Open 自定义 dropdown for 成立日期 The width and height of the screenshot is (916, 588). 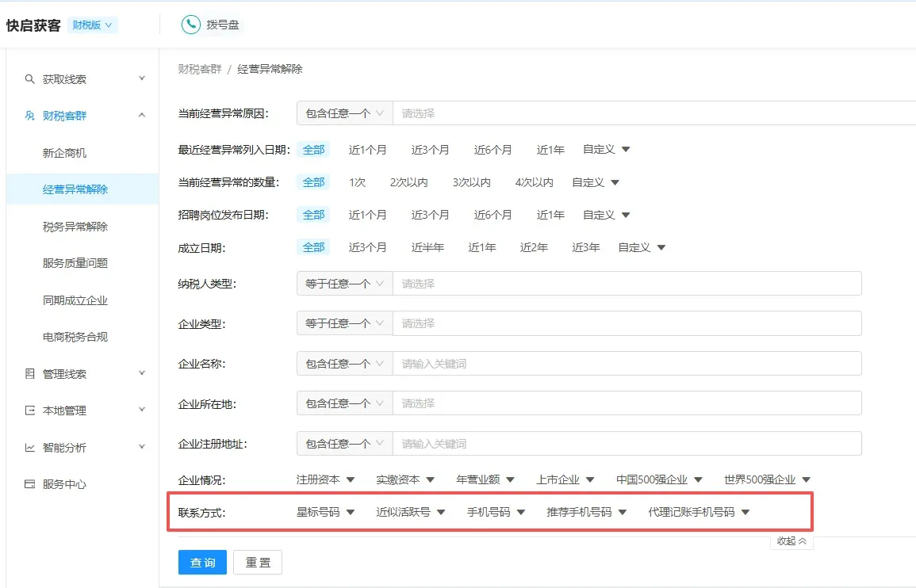click(x=642, y=247)
